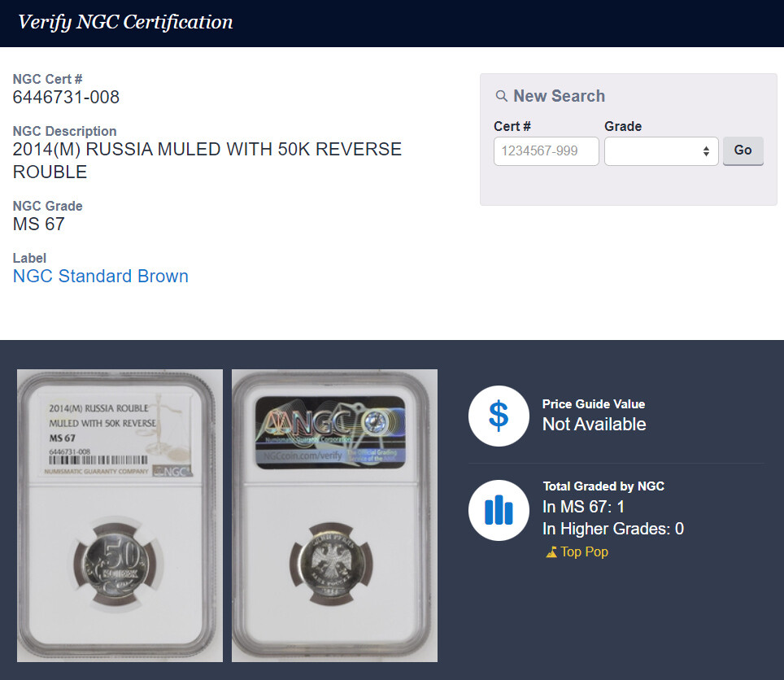
Task: Click the grade value MS 67
Action: click(39, 224)
